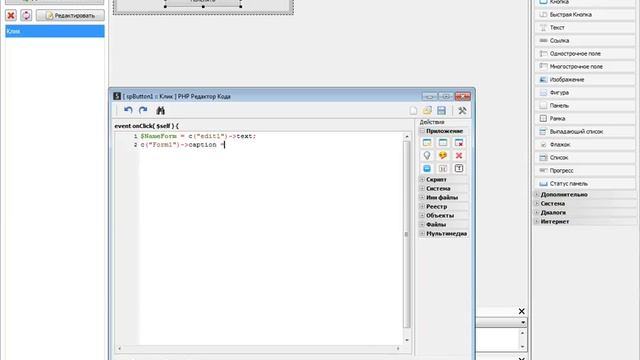Click the horizontal scrollbar of the code editor

(x=259, y=349)
